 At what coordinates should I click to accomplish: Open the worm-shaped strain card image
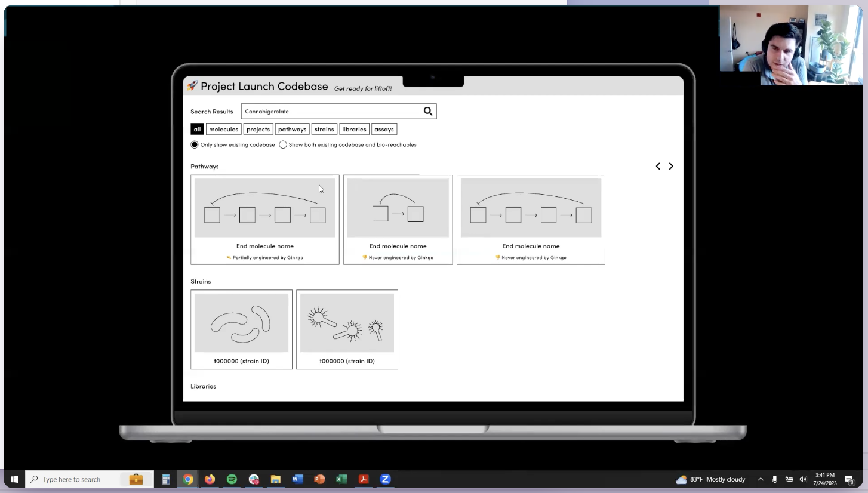(241, 323)
